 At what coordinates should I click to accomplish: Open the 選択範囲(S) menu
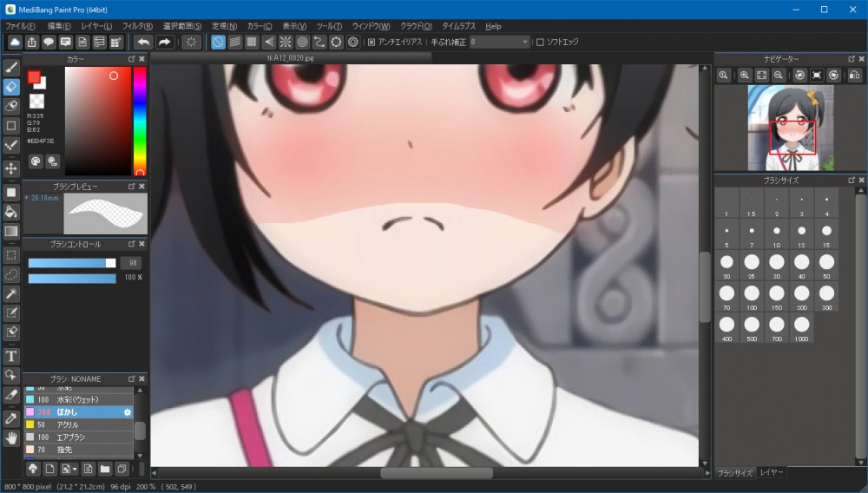point(182,26)
